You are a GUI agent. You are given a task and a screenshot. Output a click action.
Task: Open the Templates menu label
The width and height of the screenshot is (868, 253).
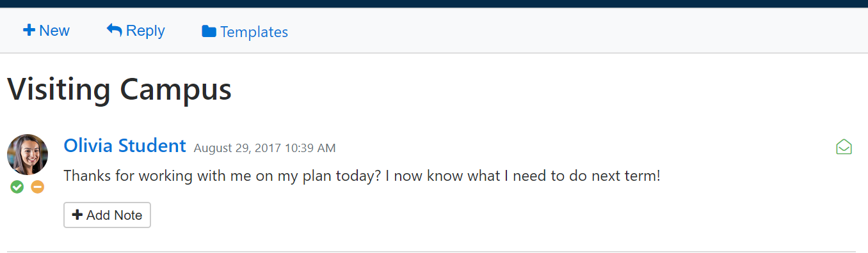click(x=254, y=32)
